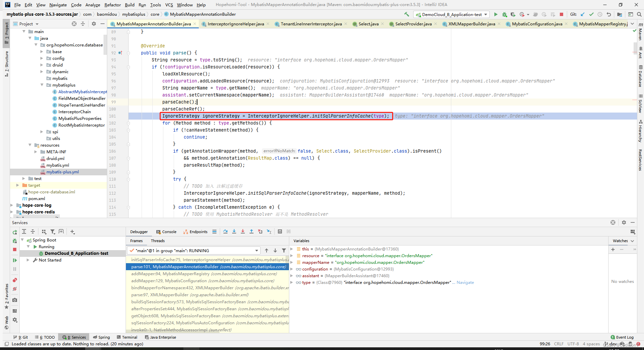Open the VCS menu
Image resolution: width=644 pixels, height=350 pixels.
[169, 5]
